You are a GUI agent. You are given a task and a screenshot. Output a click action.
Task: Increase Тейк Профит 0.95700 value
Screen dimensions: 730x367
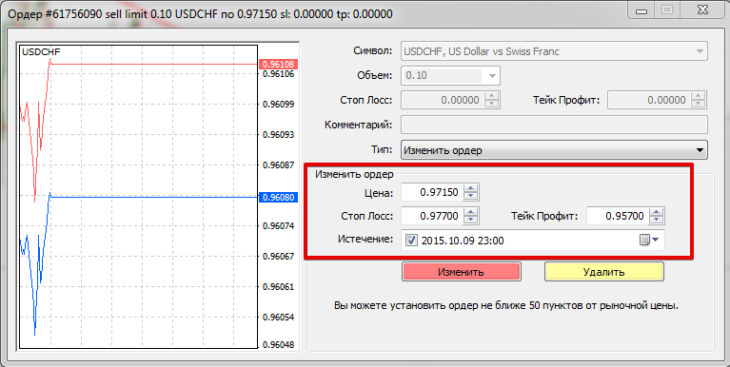pos(656,212)
